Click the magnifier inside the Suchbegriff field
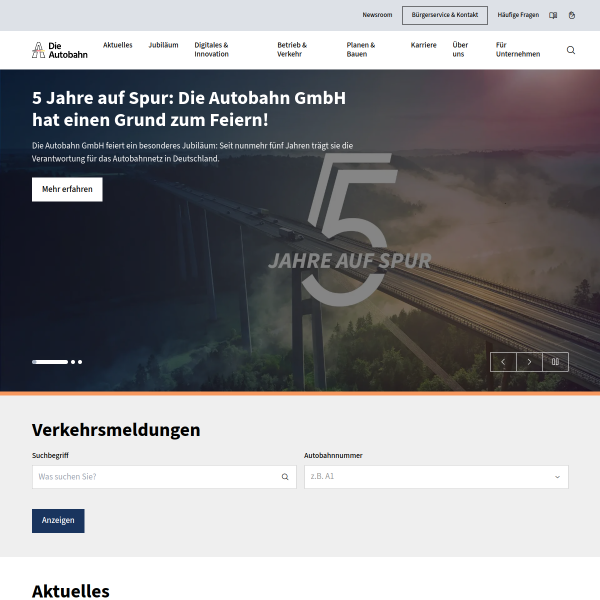The height and width of the screenshot is (600, 600). (x=285, y=477)
